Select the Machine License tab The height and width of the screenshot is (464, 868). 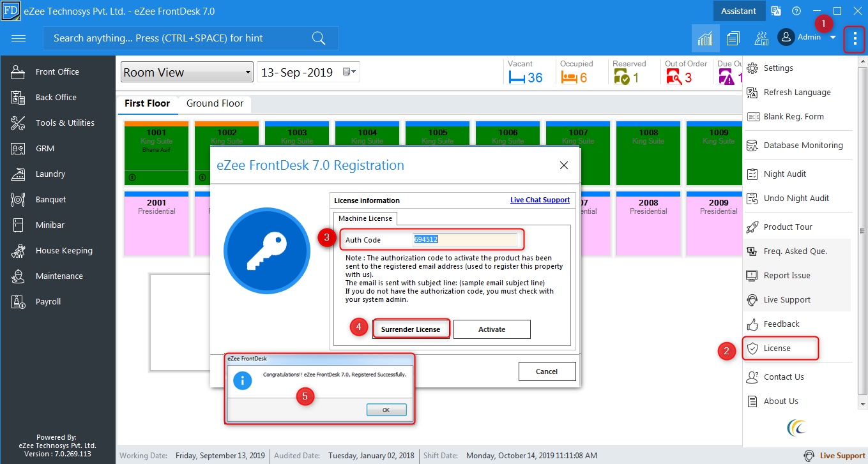(366, 219)
